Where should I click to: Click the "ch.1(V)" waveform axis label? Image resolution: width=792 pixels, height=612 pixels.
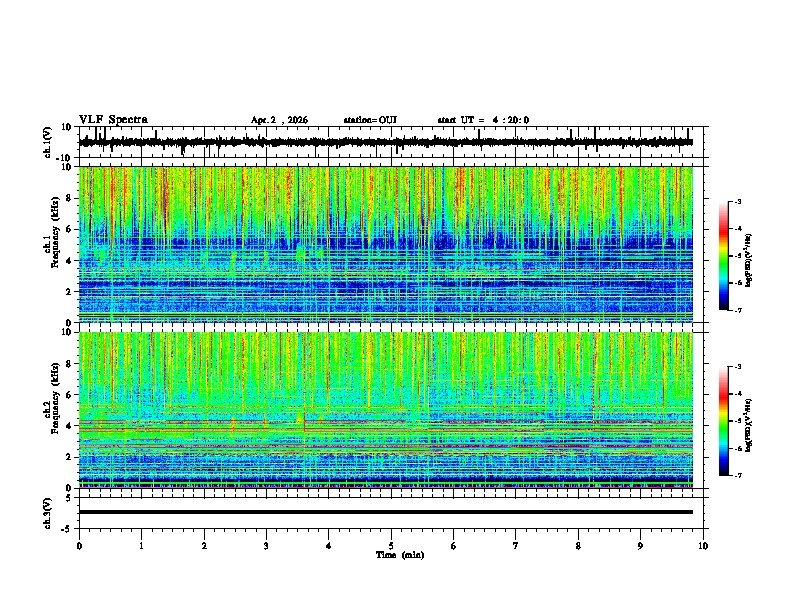[x=48, y=142]
